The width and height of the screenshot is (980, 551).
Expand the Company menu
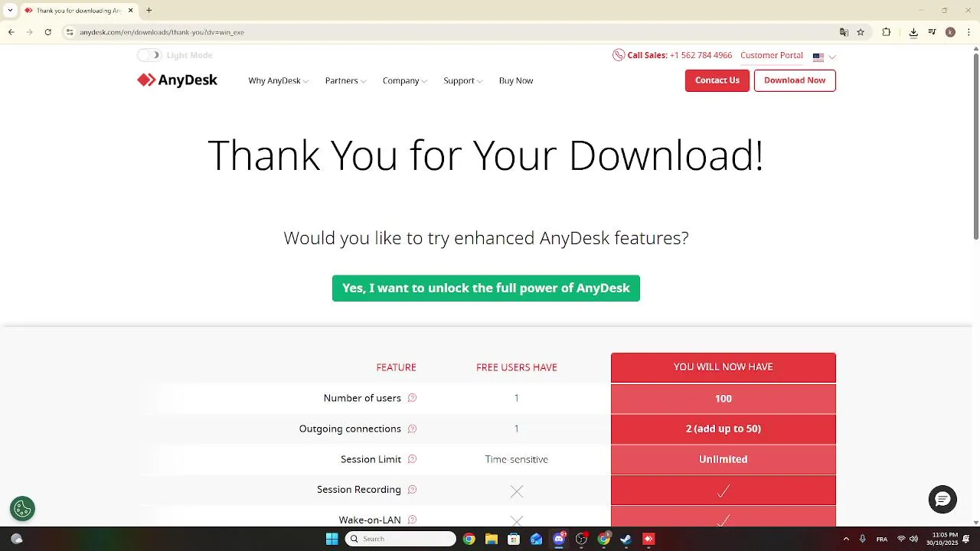coord(404,80)
